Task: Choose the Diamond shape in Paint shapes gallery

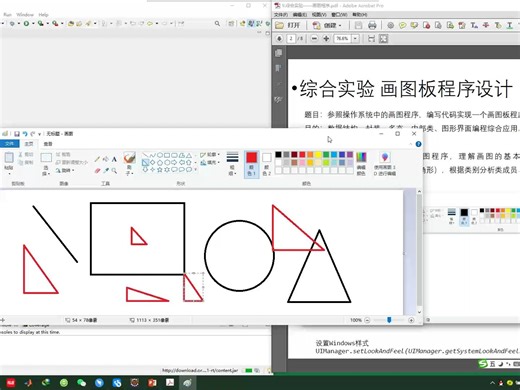Action: pos(152,162)
